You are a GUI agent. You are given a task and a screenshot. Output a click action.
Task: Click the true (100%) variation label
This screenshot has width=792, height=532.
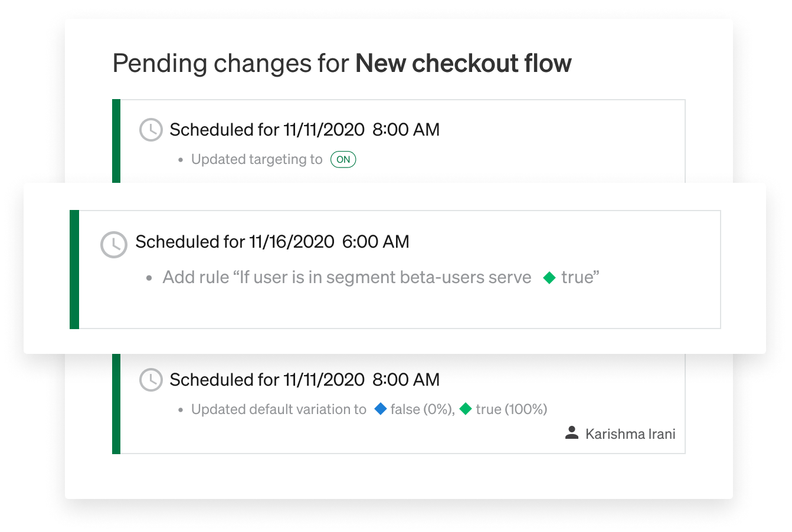tap(512, 409)
